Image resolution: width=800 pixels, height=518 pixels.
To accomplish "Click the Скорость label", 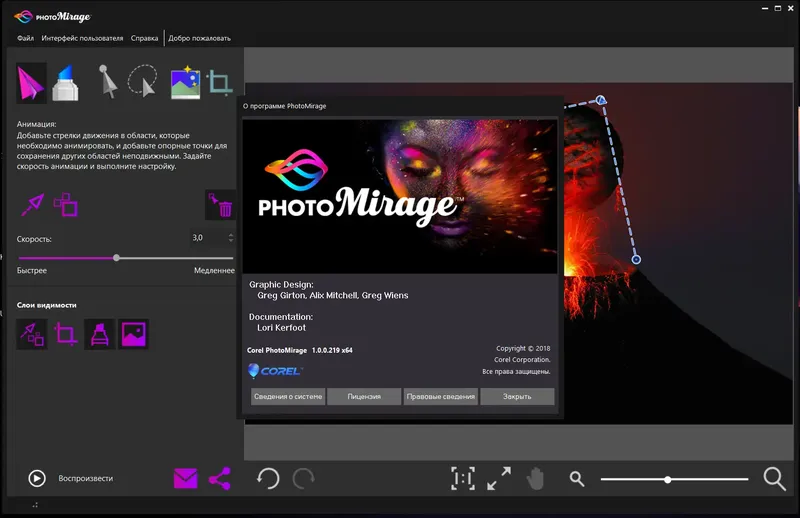I will point(34,239).
